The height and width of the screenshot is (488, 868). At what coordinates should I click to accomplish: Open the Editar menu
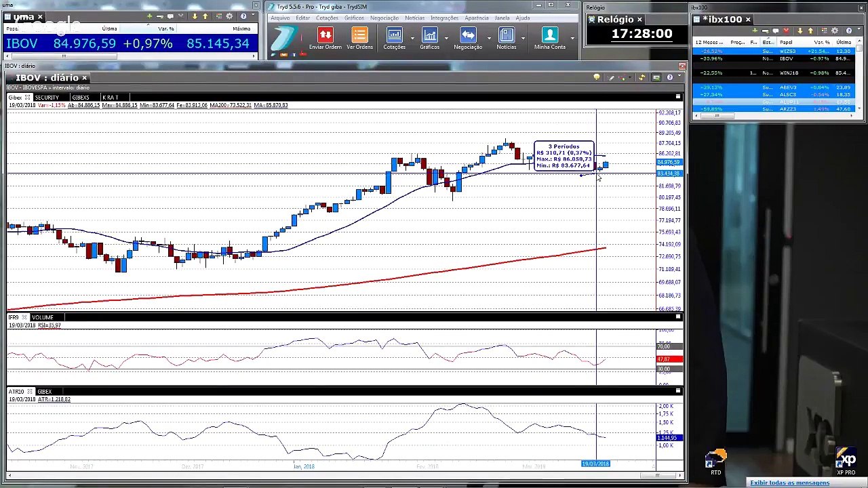(x=302, y=18)
